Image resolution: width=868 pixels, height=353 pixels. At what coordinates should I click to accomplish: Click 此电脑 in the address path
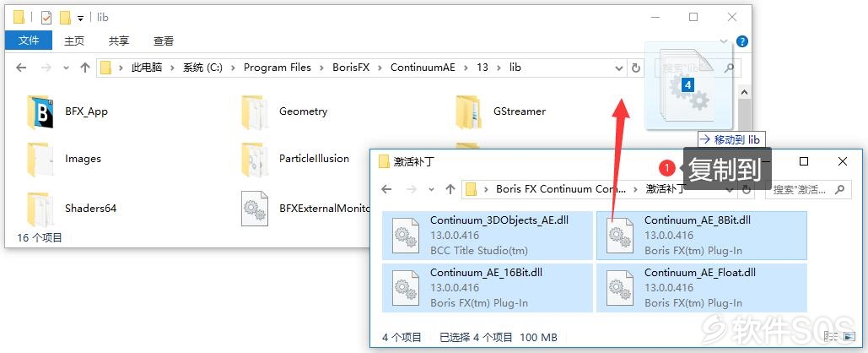[x=147, y=68]
